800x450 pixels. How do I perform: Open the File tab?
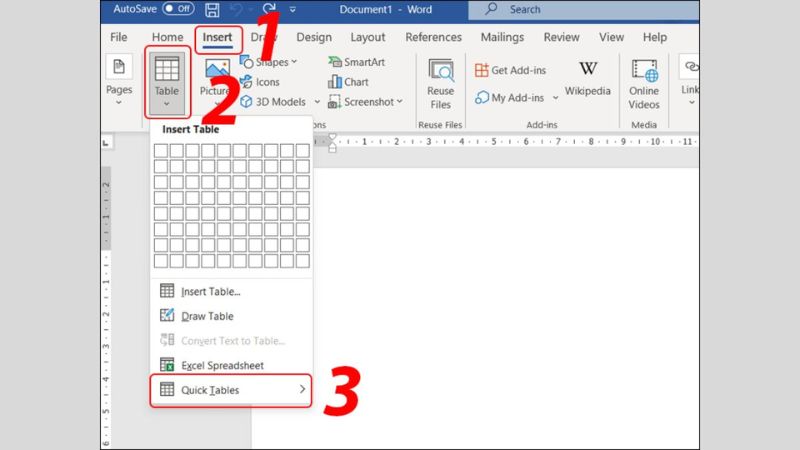(118, 37)
